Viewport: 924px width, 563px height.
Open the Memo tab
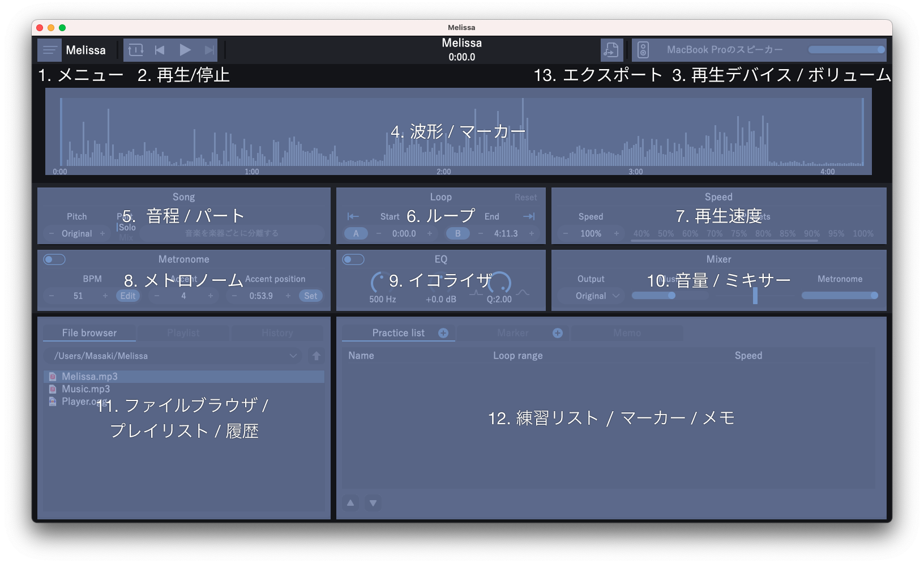pyautogui.click(x=627, y=333)
